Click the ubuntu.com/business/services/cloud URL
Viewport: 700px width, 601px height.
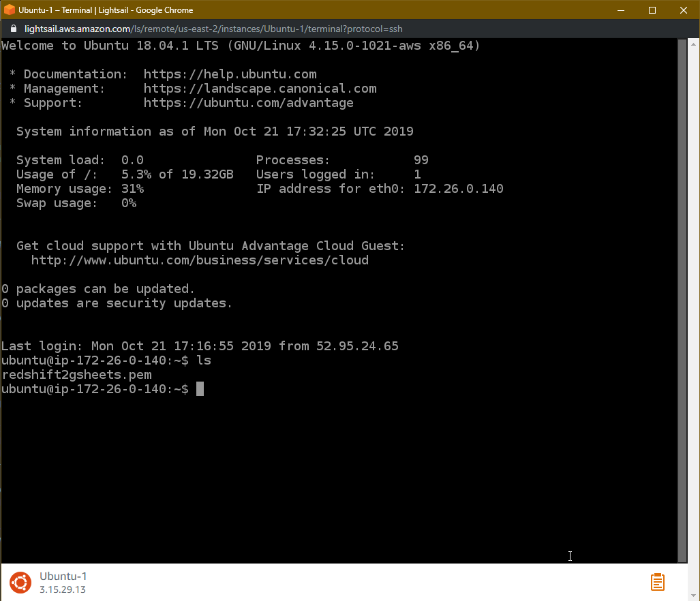(x=200, y=260)
